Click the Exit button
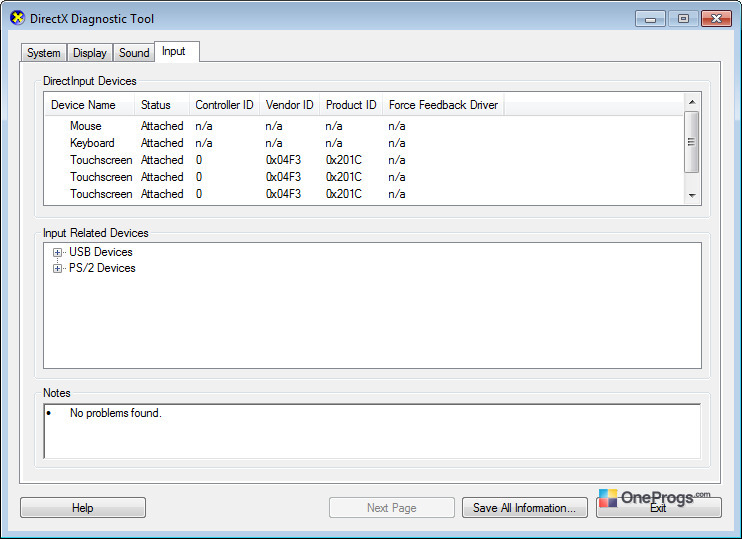The image size is (742, 539). coord(658,508)
